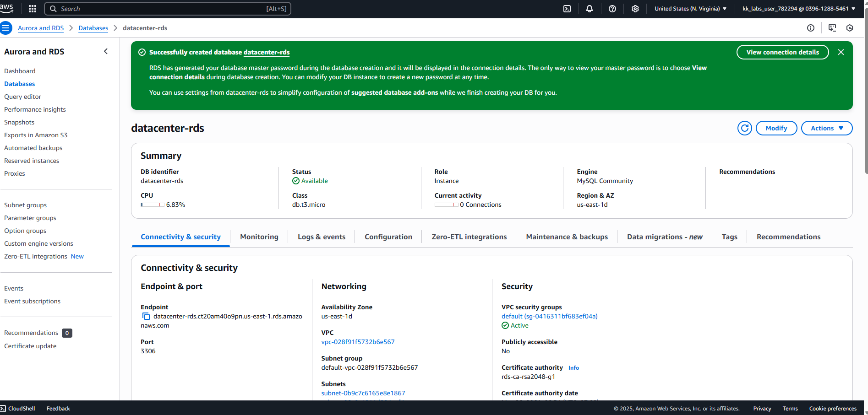Open VPC vpc-028f91f5732b6e567 link
868x415 pixels.
click(x=358, y=342)
